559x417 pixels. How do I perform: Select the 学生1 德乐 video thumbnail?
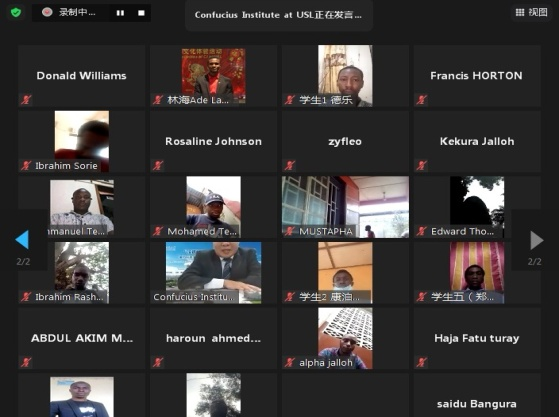(345, 76)
